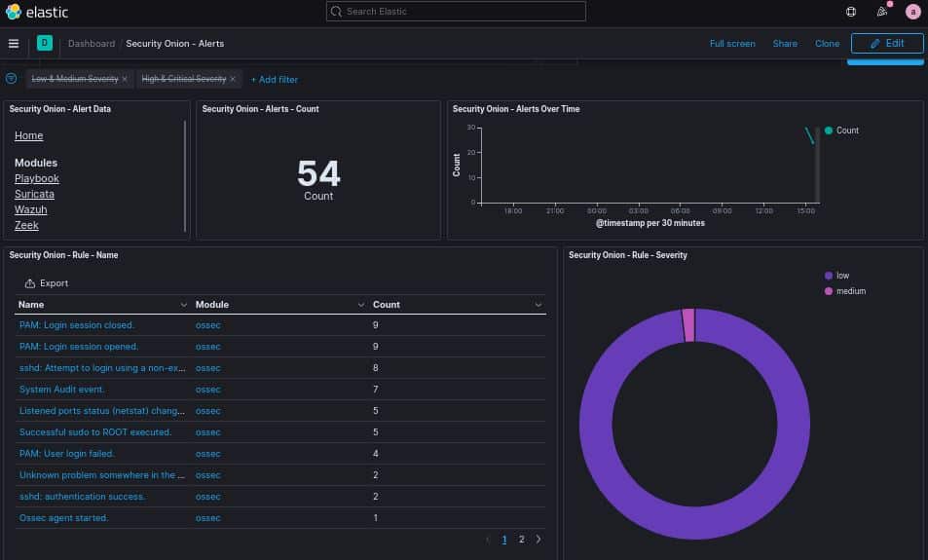Click 'System Audit event.' rule
Image resolution: width=928 pixels, height=560 pixels.
point(61,389)
